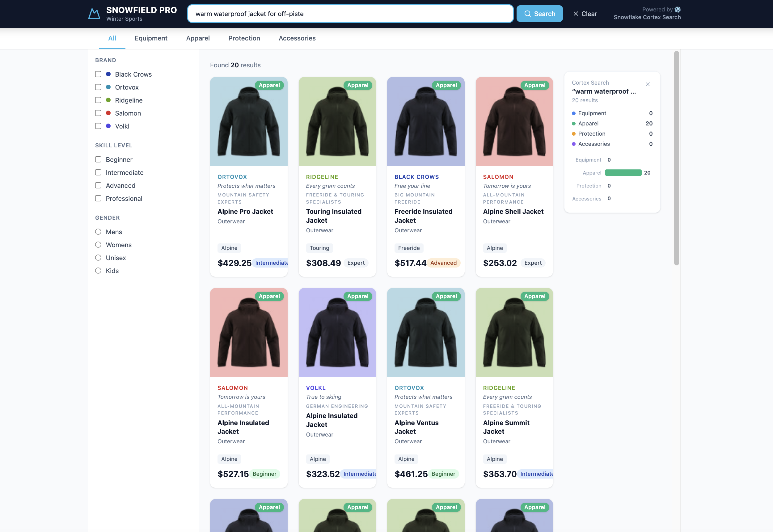Click the $517.44 price on Freeride Insulated Jacket
773x532 pixels.
[410, 263]
